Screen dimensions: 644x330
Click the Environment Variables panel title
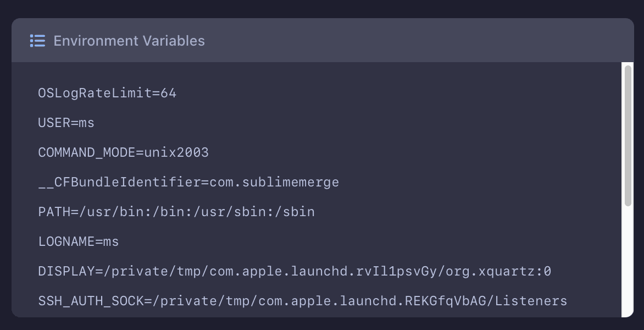pos(129,41)
